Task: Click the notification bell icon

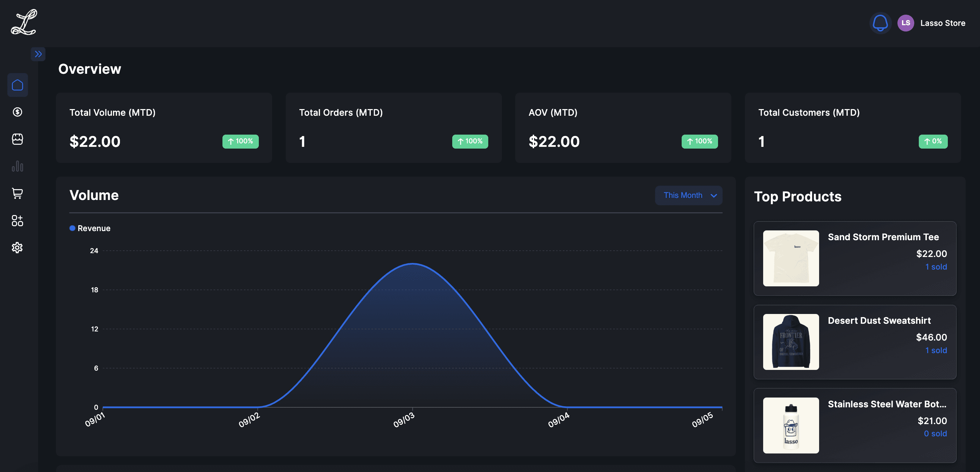Action: (880, 23)
